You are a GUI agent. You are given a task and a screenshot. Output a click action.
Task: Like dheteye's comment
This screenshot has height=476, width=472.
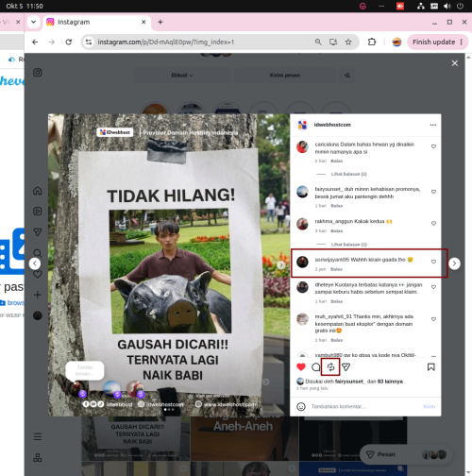(x=433, y=287)
